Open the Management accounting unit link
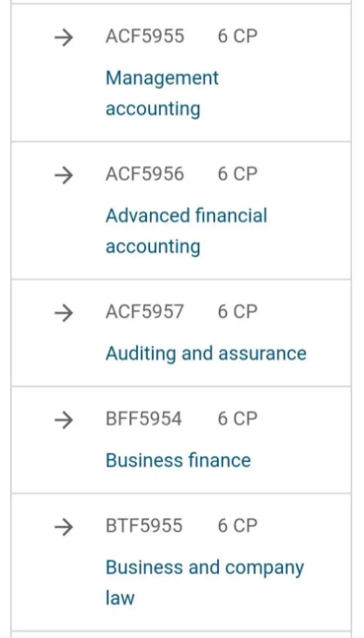 click(x=162, y=93)
